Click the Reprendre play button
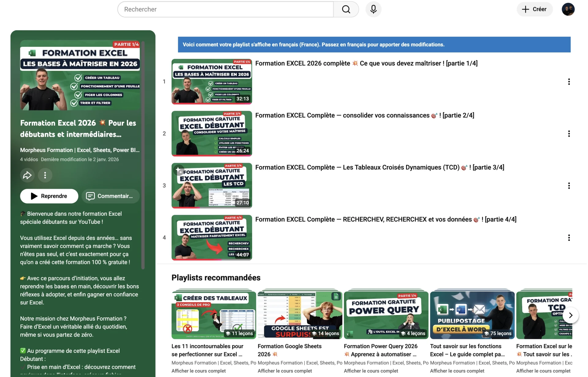This screenshot has height=377, width=588. (49, 196)
